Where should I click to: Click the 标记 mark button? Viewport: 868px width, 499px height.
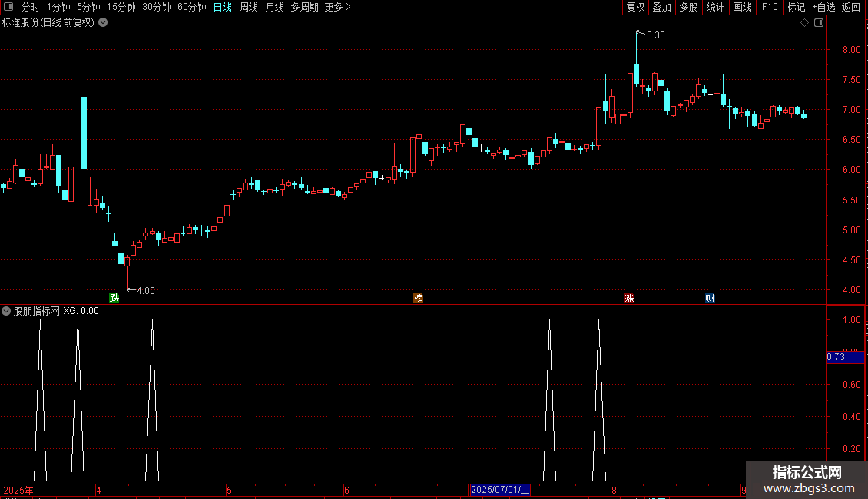796,7
